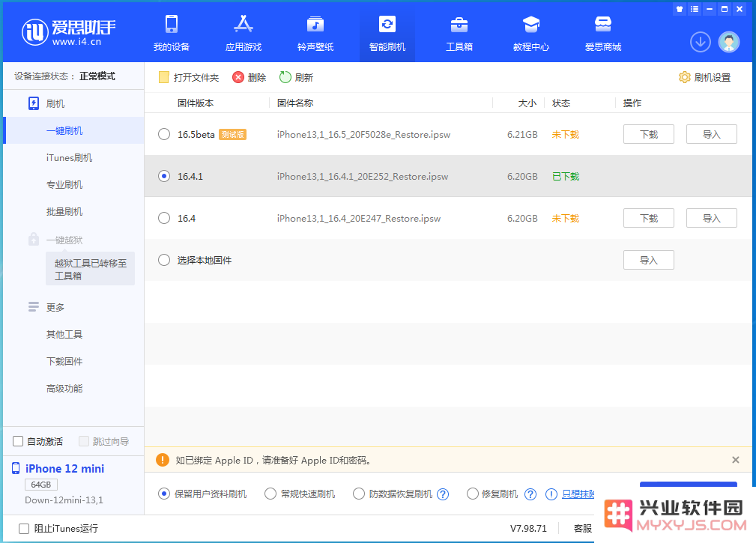Image resolution: width=756 pixels, height=543 pixels.
Task: Import the 16.4 firmware
Action: [x=711, y=218]
